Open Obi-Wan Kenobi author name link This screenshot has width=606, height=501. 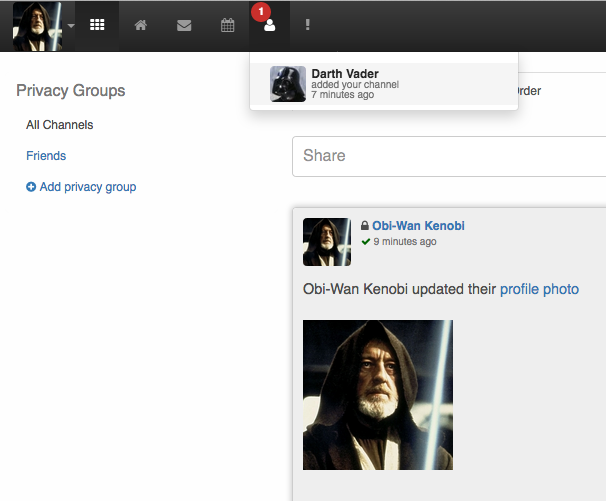pyautogui.click(x=418, y=226)
